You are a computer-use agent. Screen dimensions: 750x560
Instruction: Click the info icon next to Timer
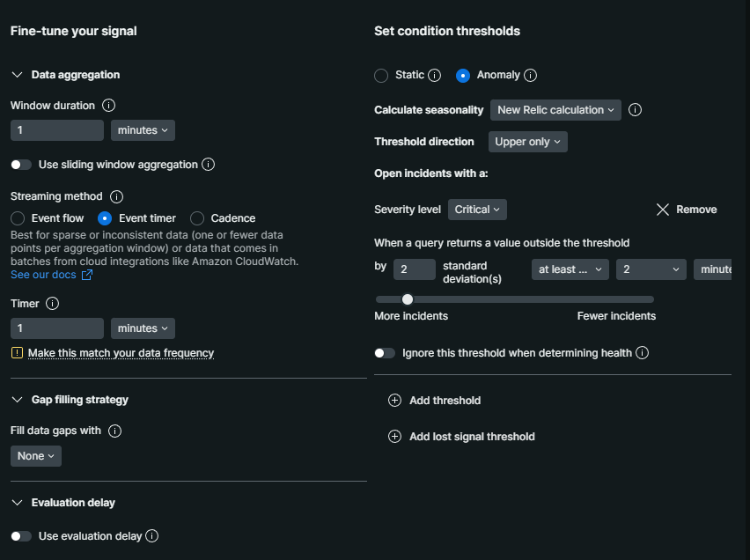pos(52,304)
